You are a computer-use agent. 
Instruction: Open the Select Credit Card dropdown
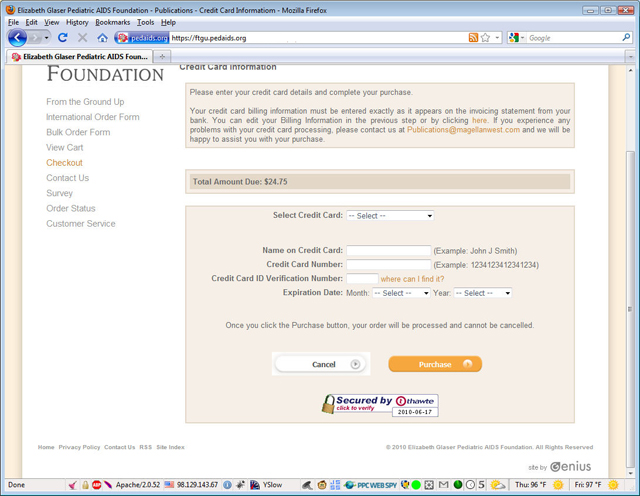point(390,216)
